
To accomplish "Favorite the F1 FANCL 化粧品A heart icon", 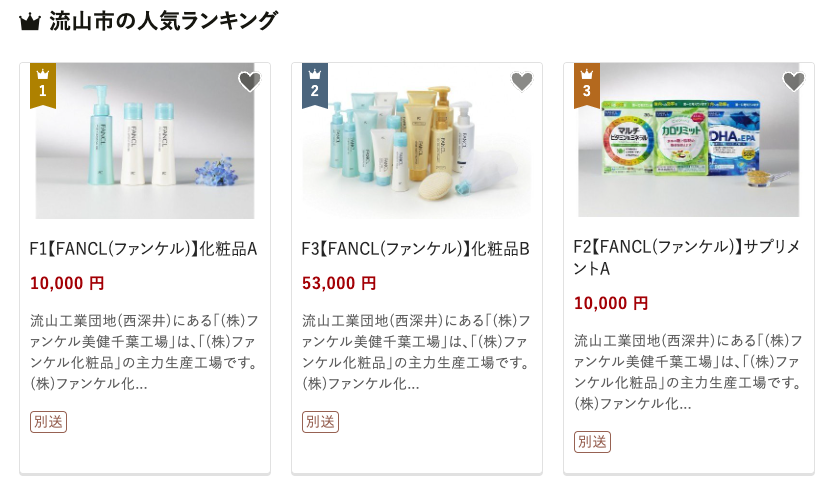I will click(x=249, y=82).
